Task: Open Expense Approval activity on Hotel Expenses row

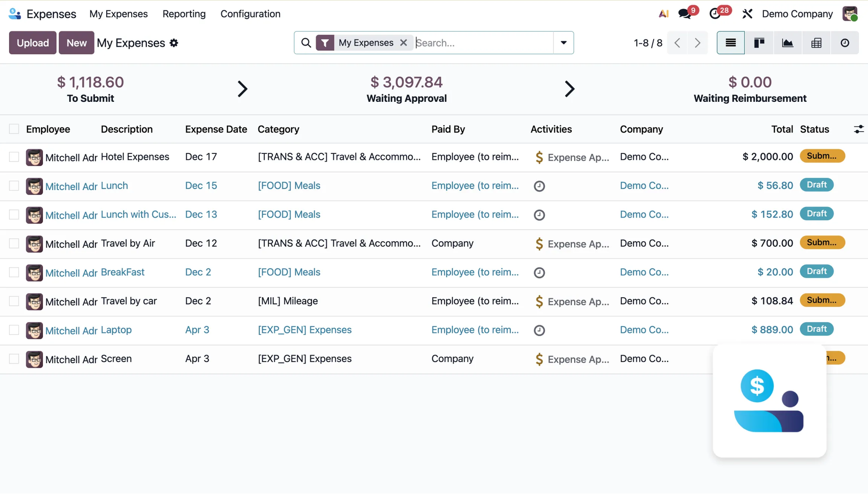Action: [572, 157]
